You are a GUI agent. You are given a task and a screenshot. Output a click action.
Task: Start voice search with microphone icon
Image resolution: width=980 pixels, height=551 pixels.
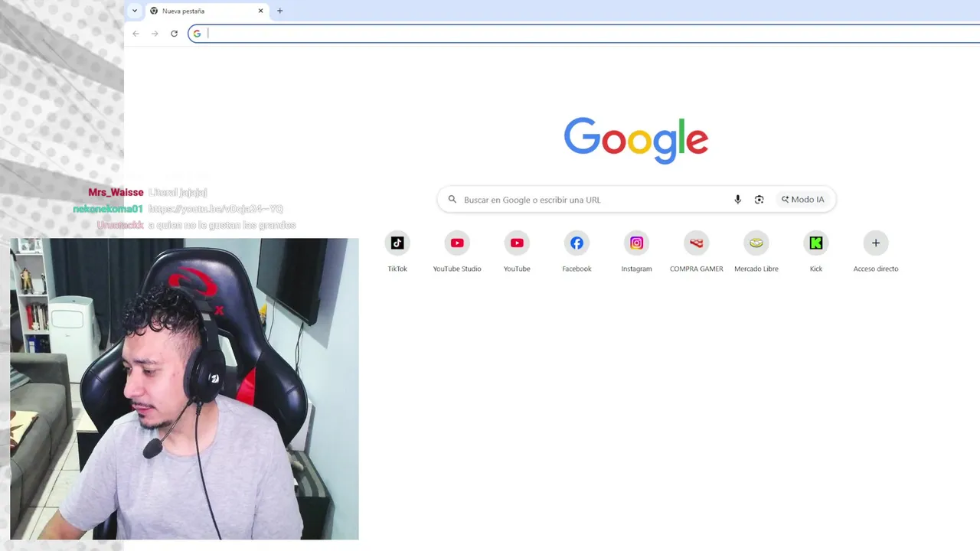point(738,200)
